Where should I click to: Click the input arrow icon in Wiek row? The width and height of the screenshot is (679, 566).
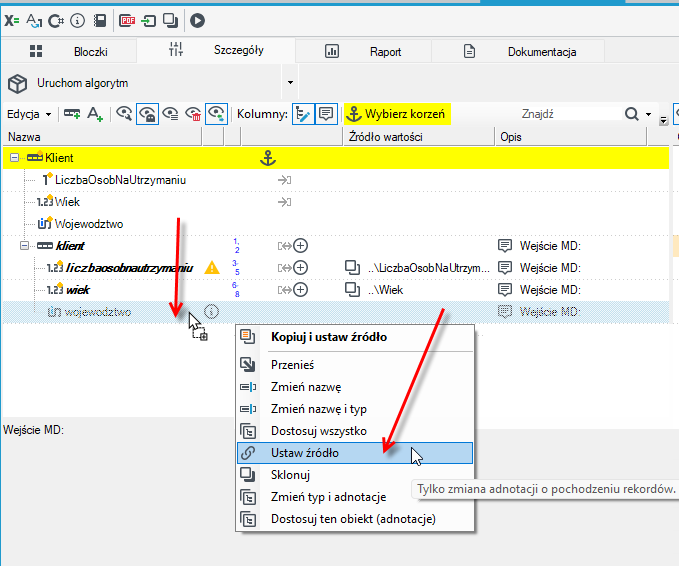pyautogui.click(x=284, y=202)
